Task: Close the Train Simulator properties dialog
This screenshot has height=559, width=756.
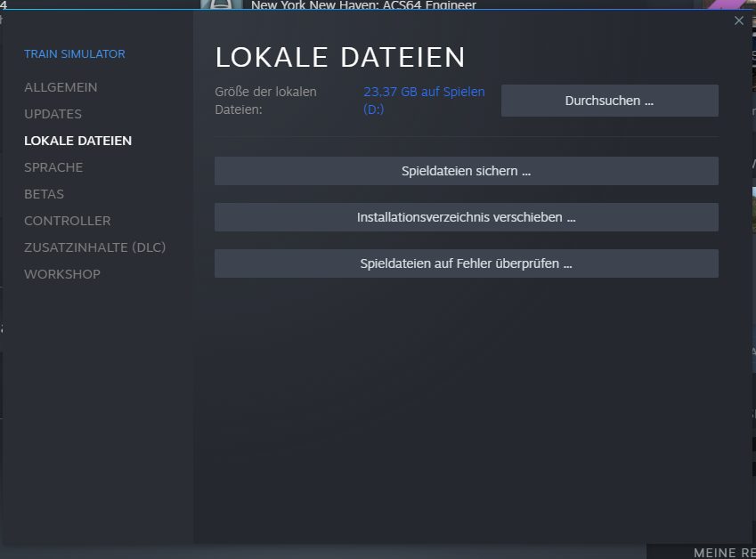Action: [x=739, y=20]
